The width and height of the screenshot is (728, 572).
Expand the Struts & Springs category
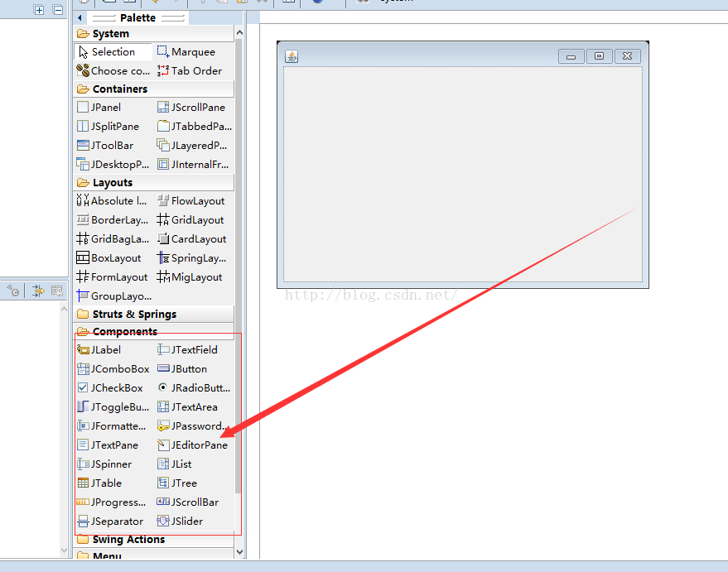click(154, 314)
